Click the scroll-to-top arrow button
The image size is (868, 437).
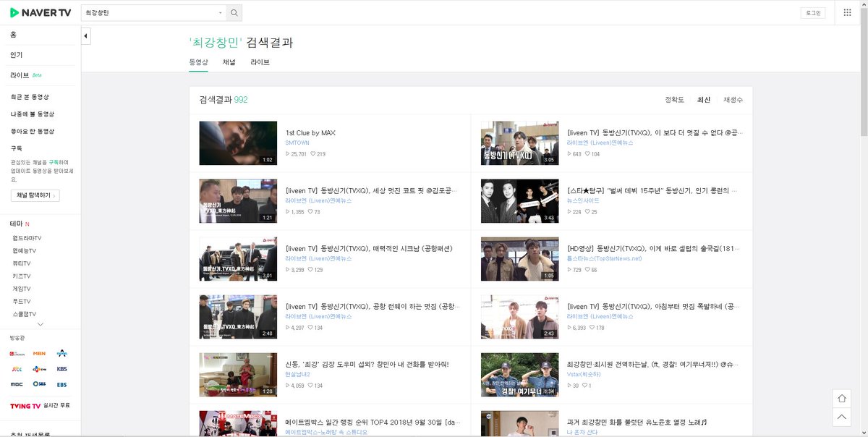click(x=841, y=417)
